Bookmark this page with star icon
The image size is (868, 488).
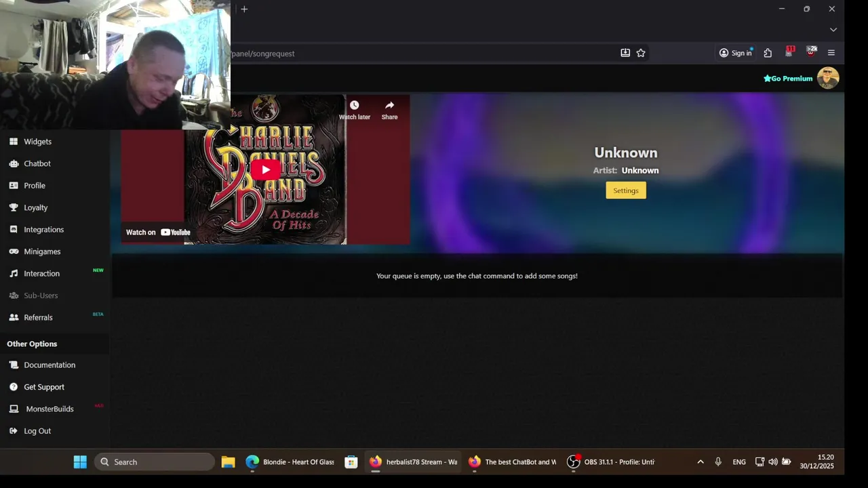[641, 53]
